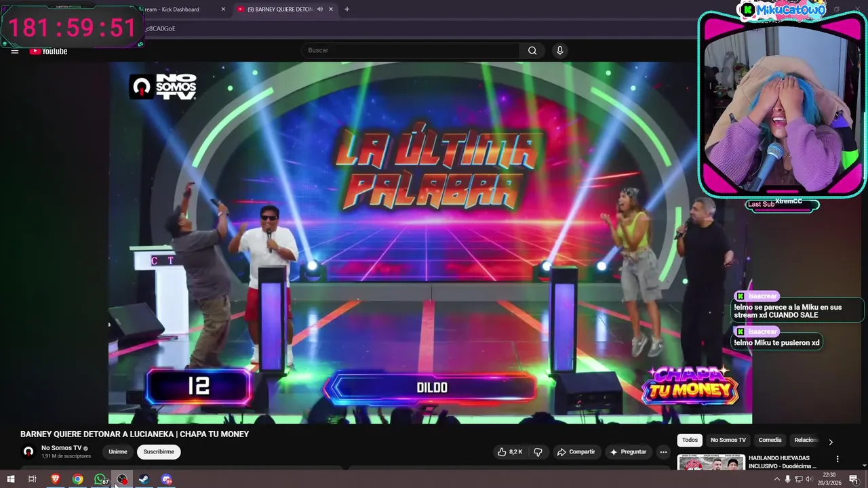Select the Relacionados filter chip

(x=806, y=440)
